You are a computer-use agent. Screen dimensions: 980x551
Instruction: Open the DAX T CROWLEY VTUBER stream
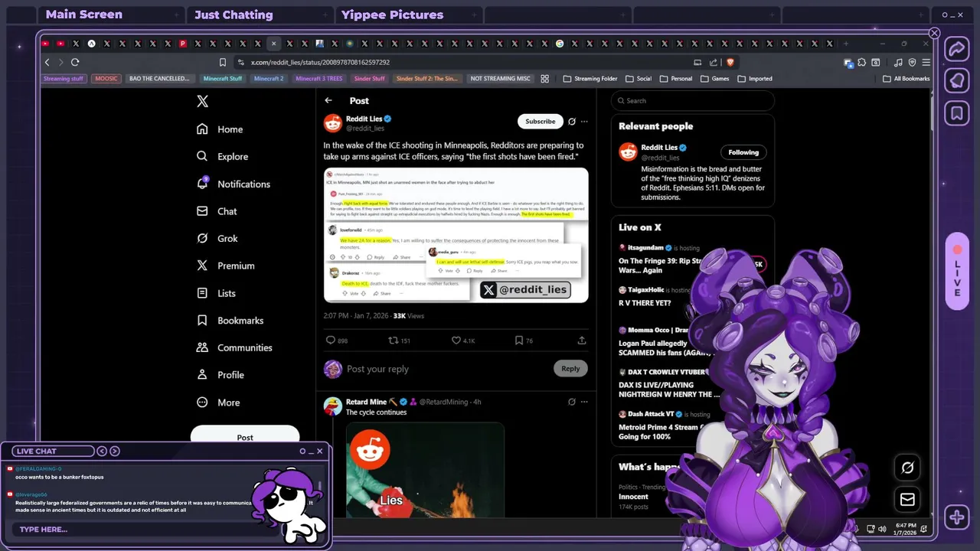click(670, 383)
